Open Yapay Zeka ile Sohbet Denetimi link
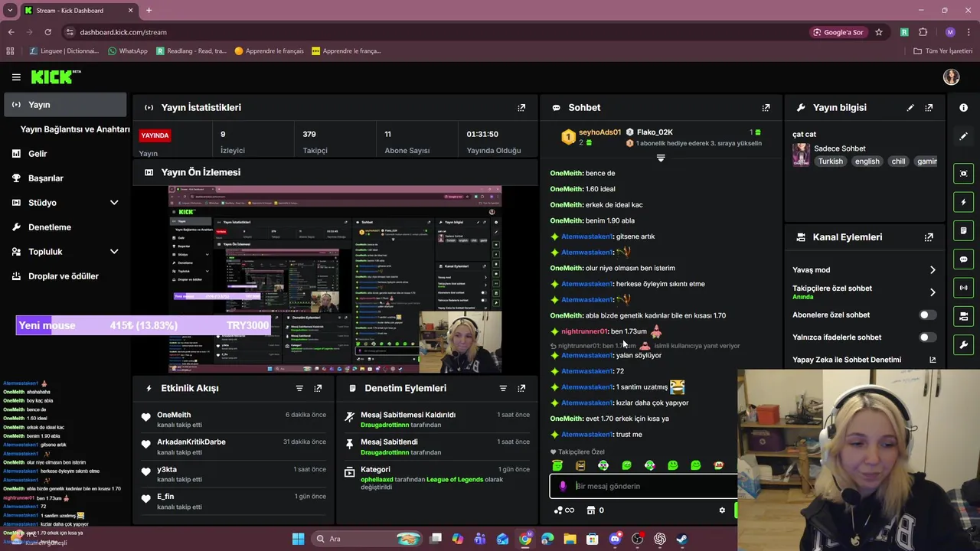This screenshot has height=551, width=980. (x=864, y=360)
